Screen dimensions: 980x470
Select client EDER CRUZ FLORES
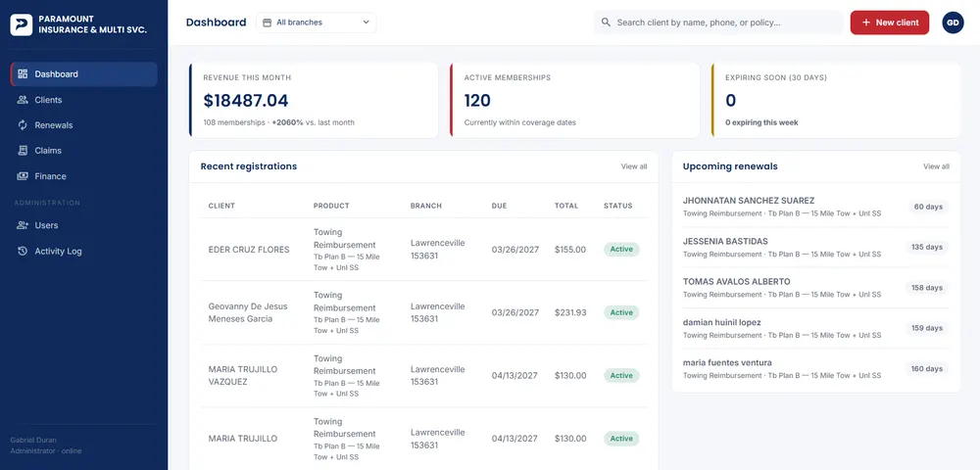pos(249,250)
